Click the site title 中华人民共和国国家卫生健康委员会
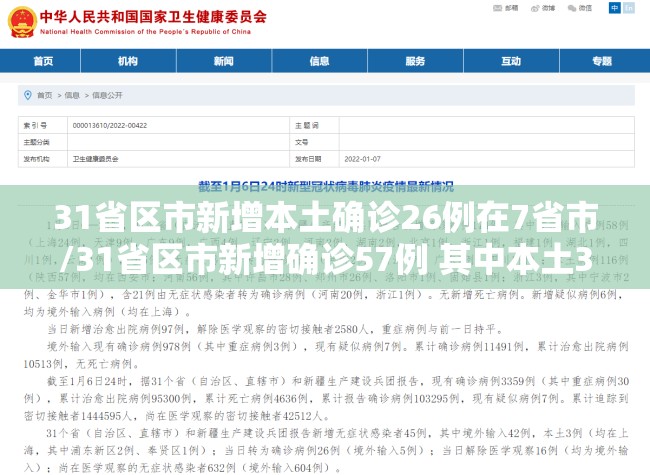The width and height of the screenshot is (650, 475). [153, 17]
